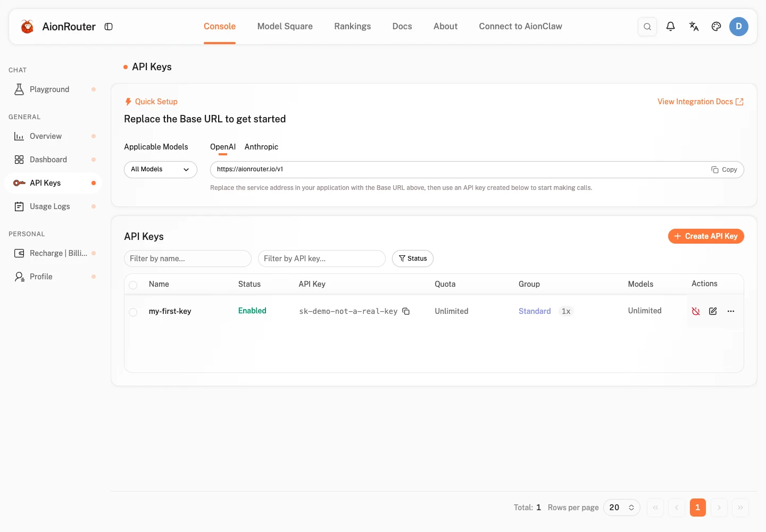Open Connect to AionClaw

tap(521, 27)
